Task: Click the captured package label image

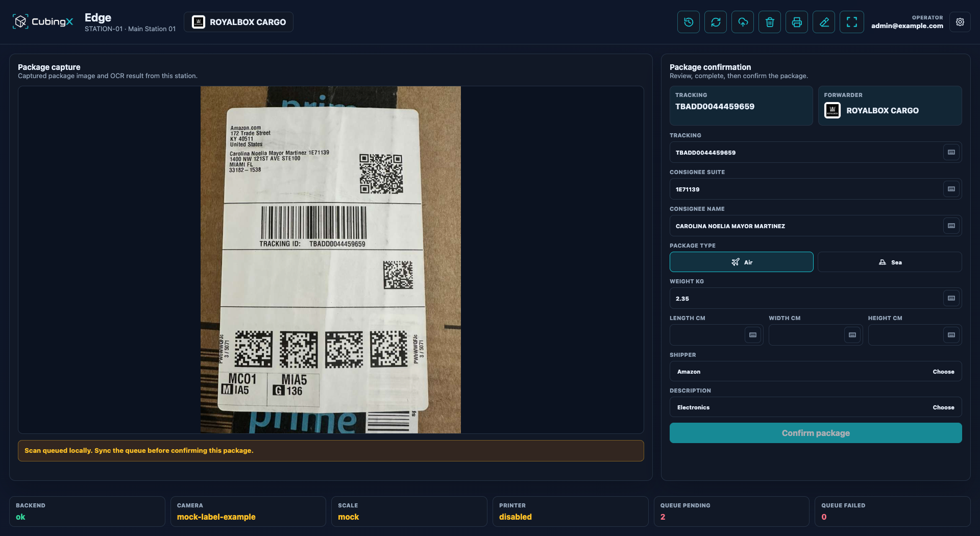Action: 331,260
